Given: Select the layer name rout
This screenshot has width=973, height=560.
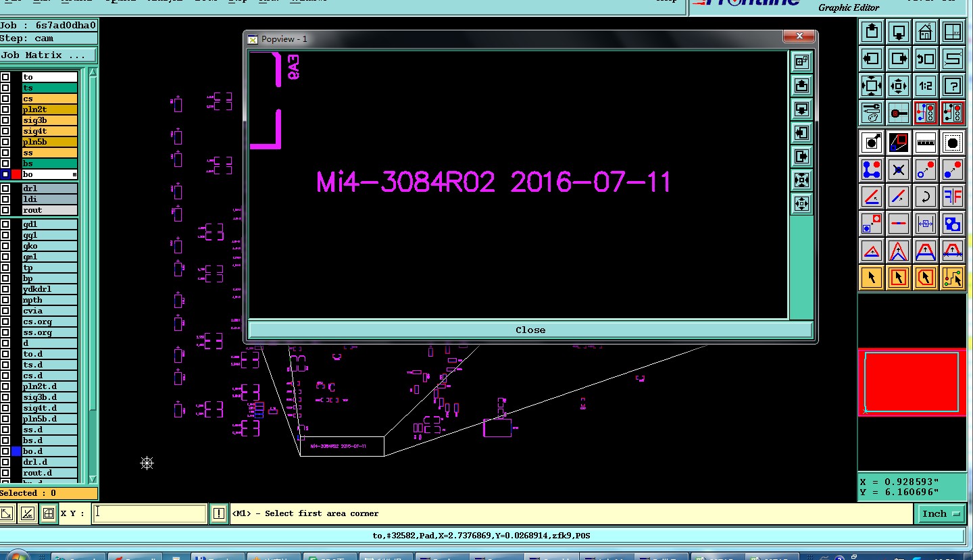Looking at the screenshot, I should (x=49, y=210).
